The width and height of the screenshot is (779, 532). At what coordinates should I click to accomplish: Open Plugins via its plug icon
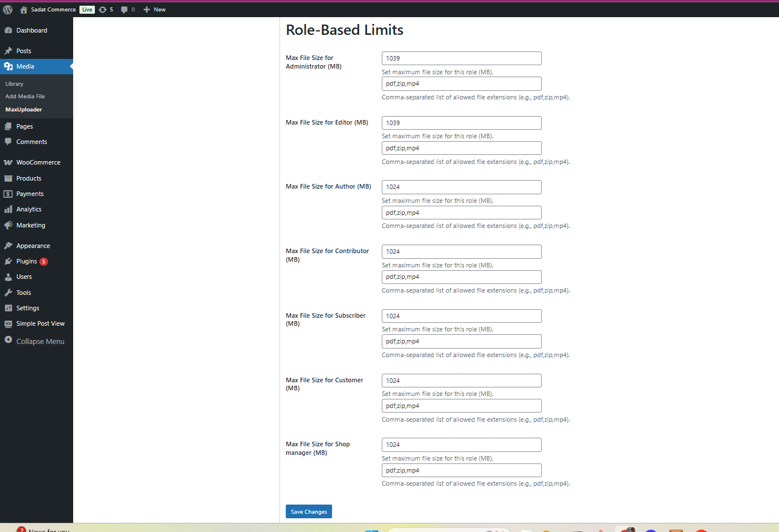(9, 262)
